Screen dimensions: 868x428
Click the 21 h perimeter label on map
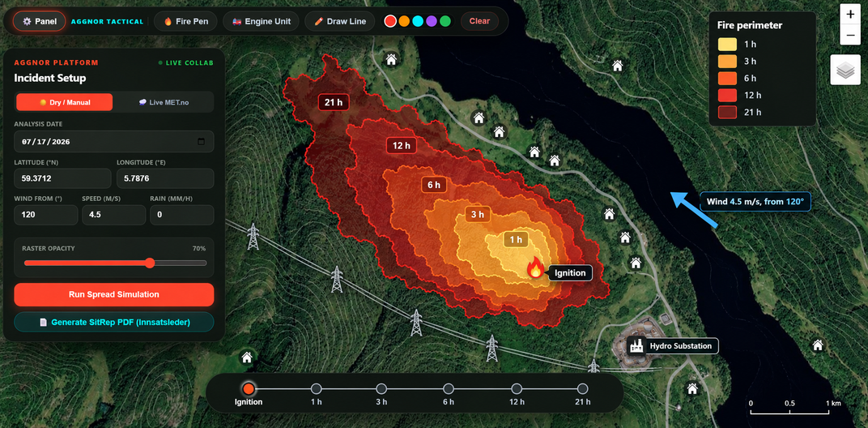pyautogui.click(x=334, y=102)
